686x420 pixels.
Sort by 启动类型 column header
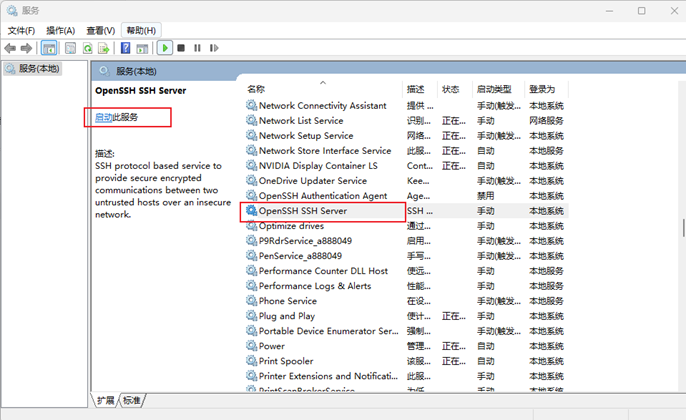coord(494,89)
